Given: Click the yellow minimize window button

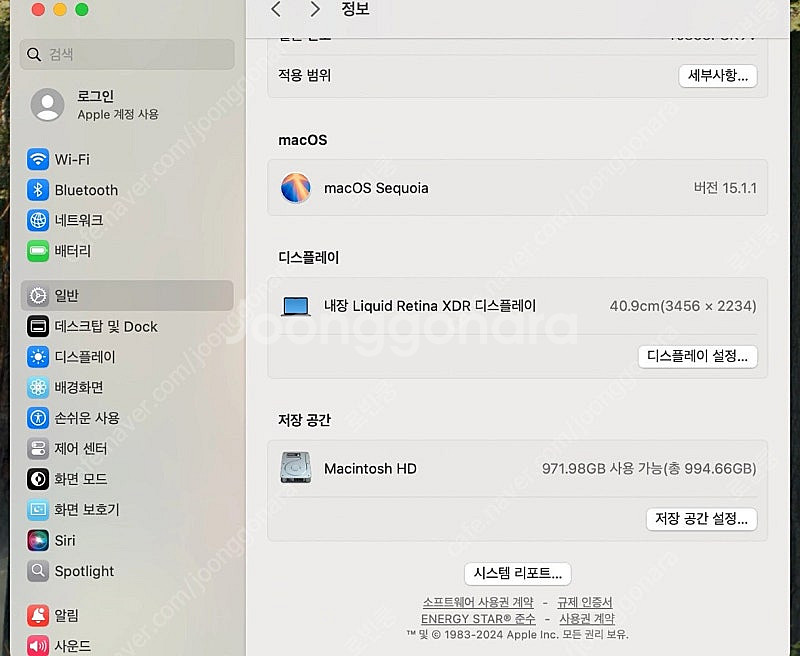Looking at the screenshot, I should [60, 10].
